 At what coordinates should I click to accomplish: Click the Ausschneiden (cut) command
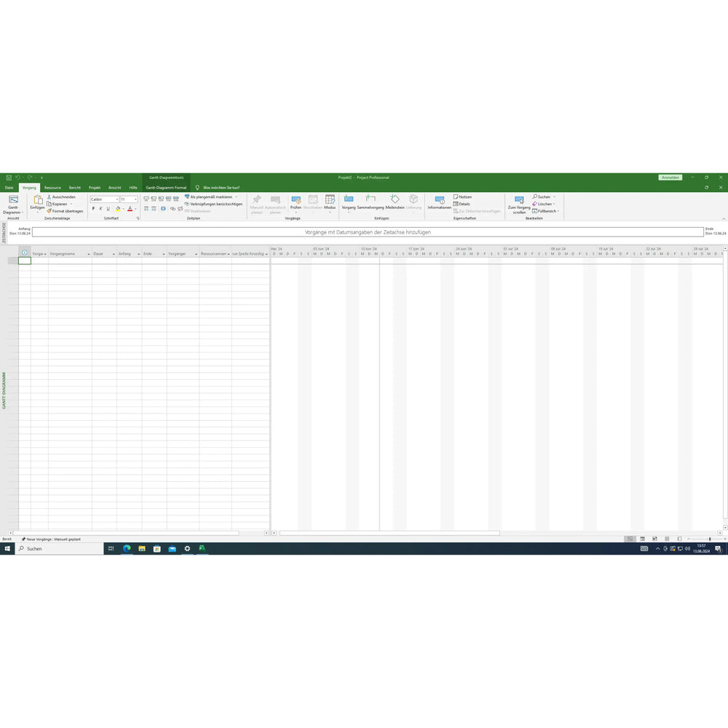[64, 197]
